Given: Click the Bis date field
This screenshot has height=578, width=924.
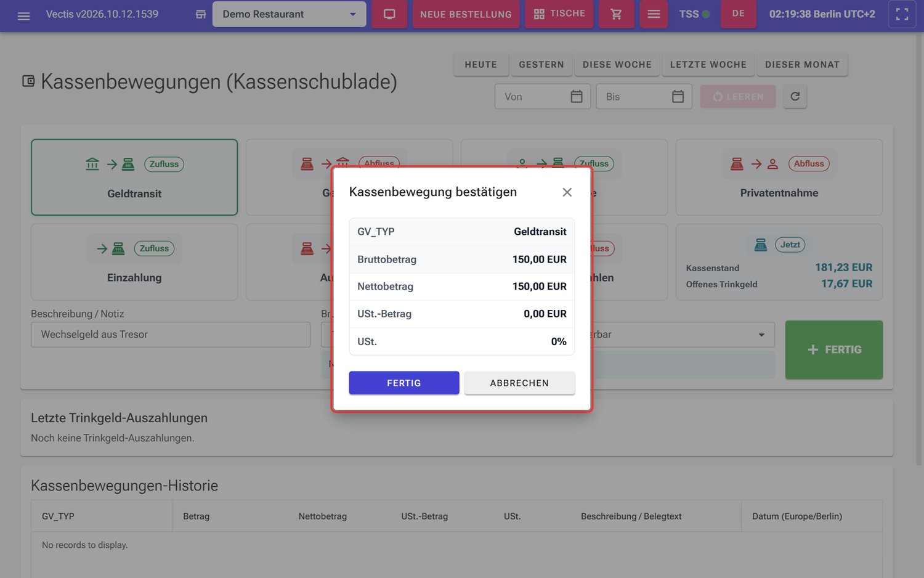Looking at the screenshot, I should (644, 97).
